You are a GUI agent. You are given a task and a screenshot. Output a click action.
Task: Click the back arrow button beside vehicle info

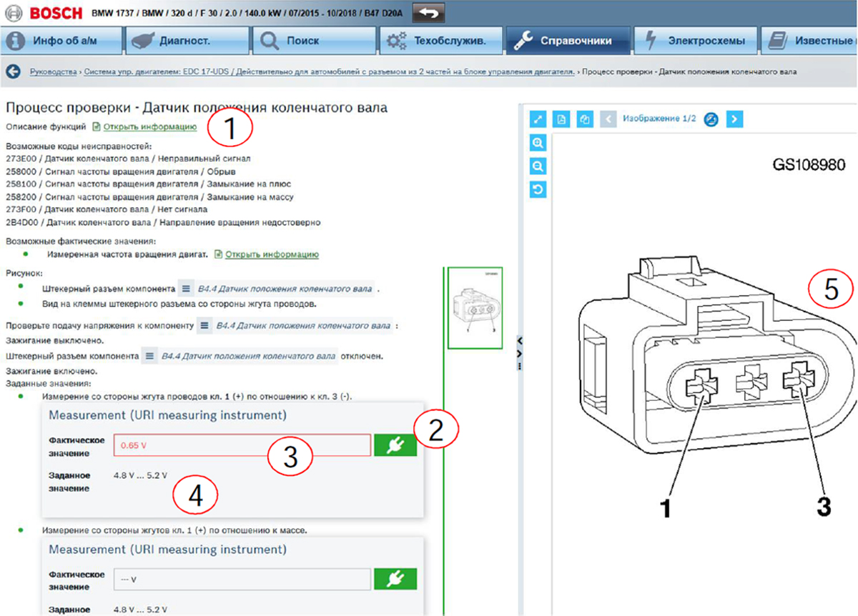[x=429, y=12]
